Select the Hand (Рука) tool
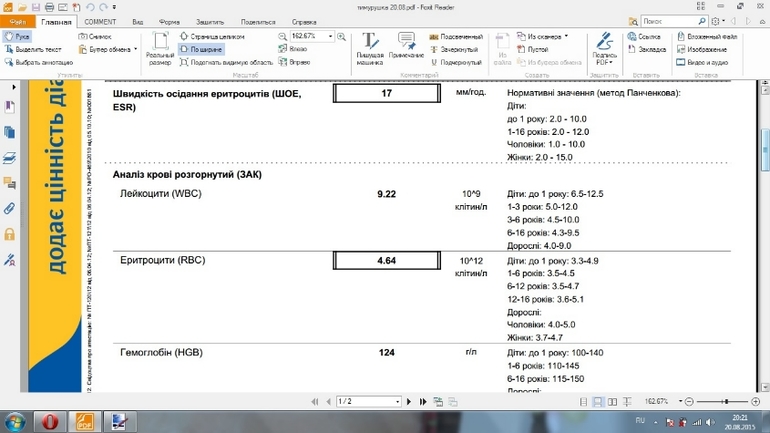Image resolution: width=770 pixels, height=433 pixels. click(17, 37)
